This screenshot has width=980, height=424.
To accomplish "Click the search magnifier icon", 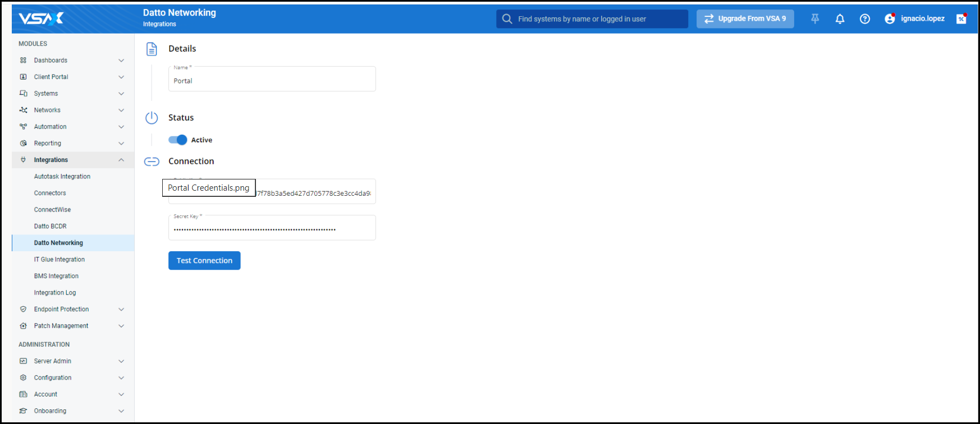I will 507,19.
